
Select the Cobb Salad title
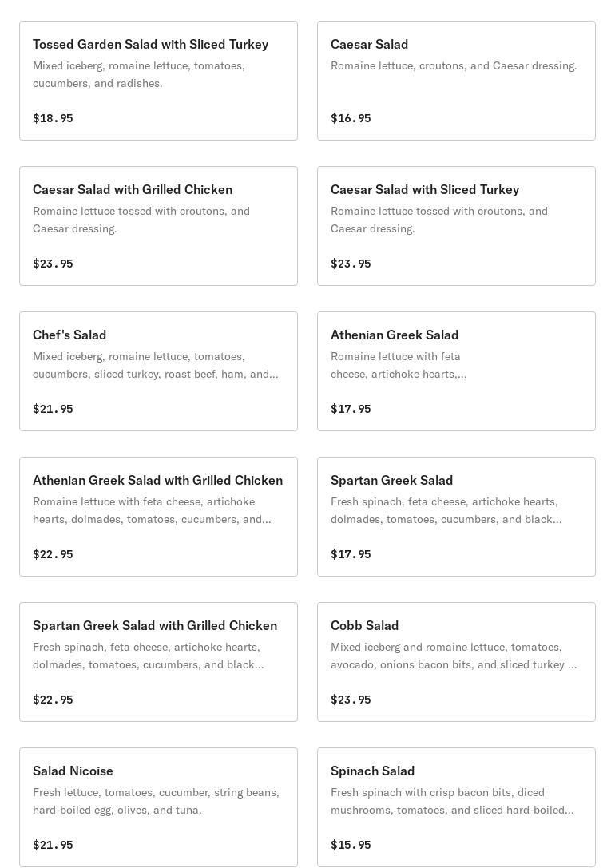pos(364,626)
